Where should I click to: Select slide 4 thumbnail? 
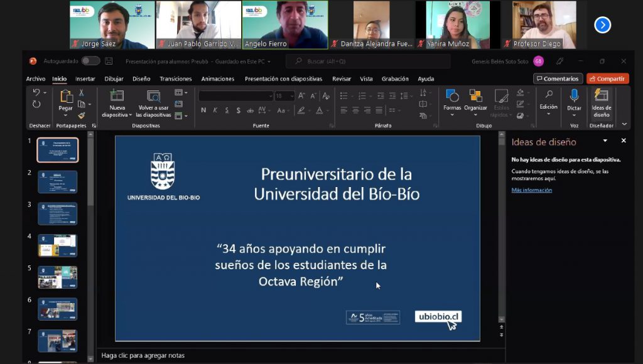coord(57,245)
